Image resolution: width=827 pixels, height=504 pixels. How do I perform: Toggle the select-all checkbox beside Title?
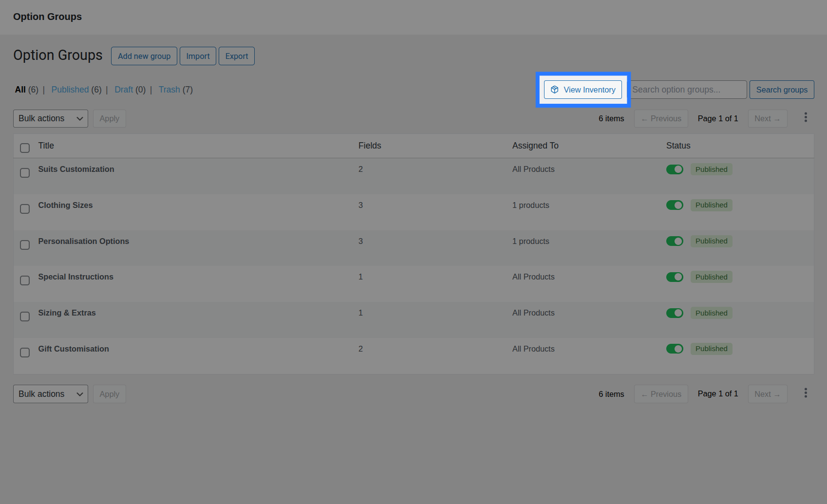coord(25,148)
